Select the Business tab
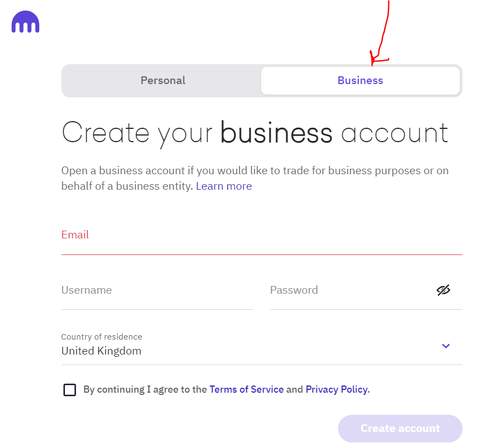The width and height of the screenshot is (483, 448). pyautogui.click(x=360, y=81)
